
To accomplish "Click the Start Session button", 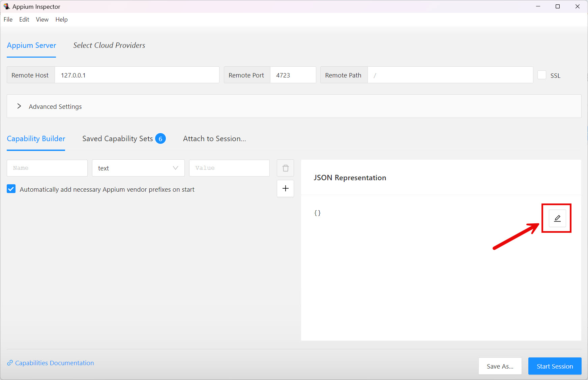I will tap(555, 366).
